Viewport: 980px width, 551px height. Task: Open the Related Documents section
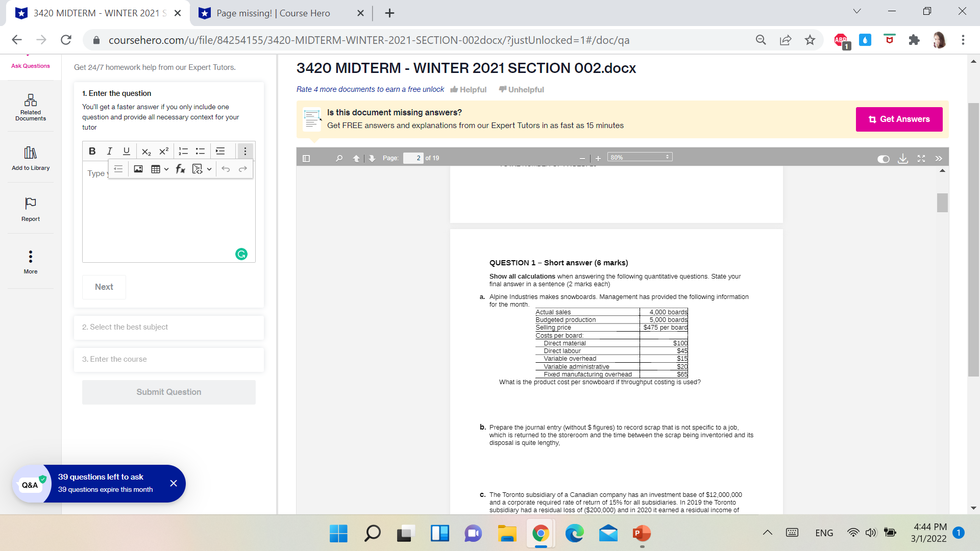click(30, 107)
